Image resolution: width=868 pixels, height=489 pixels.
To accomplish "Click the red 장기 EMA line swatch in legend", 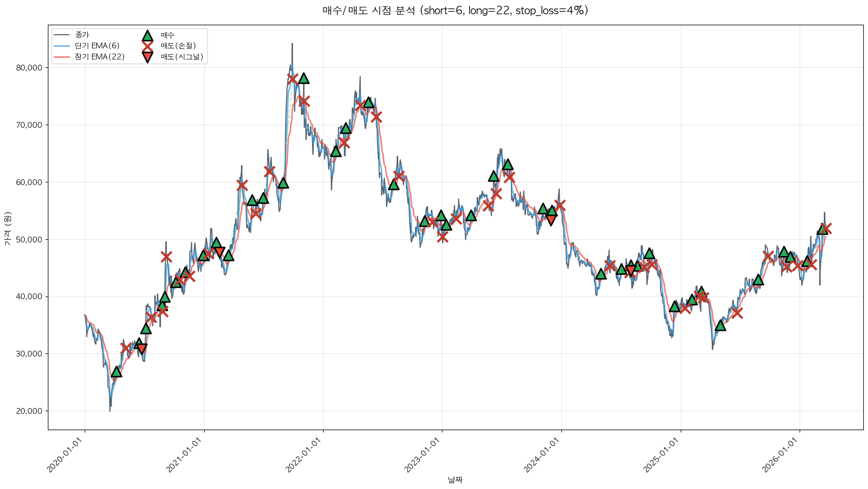I will 62,57.
